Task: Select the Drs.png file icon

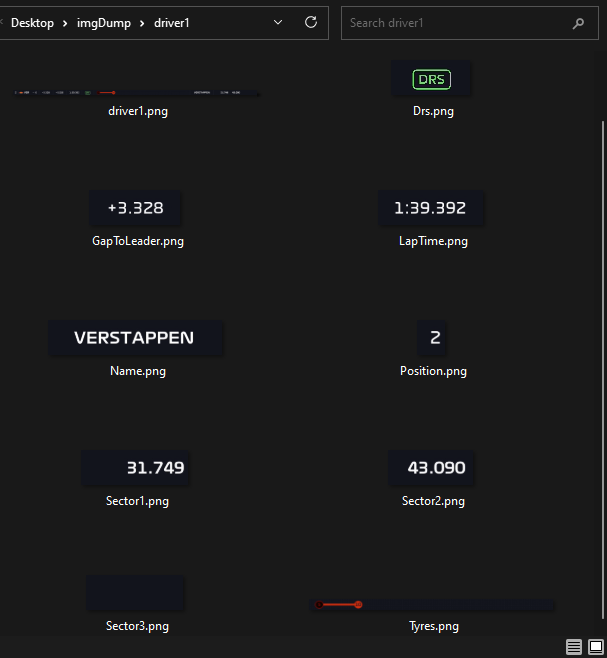Action: coord(432,80)
